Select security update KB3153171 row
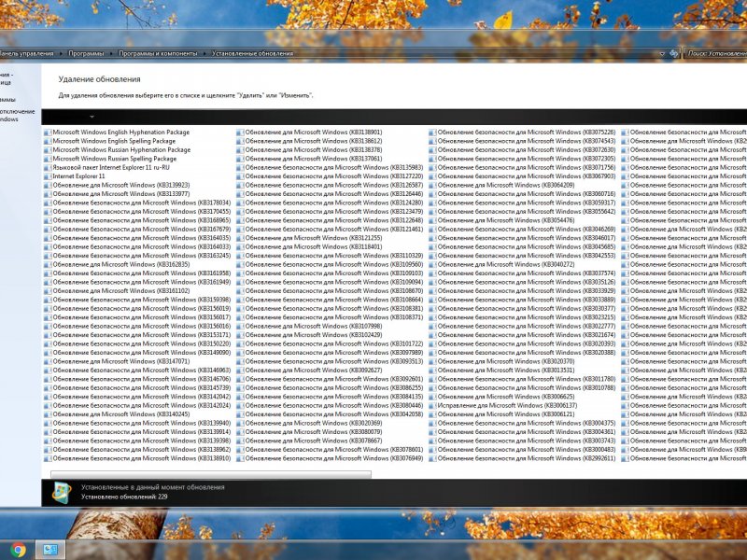Screen dimensions: 747x560 point(137,335)
